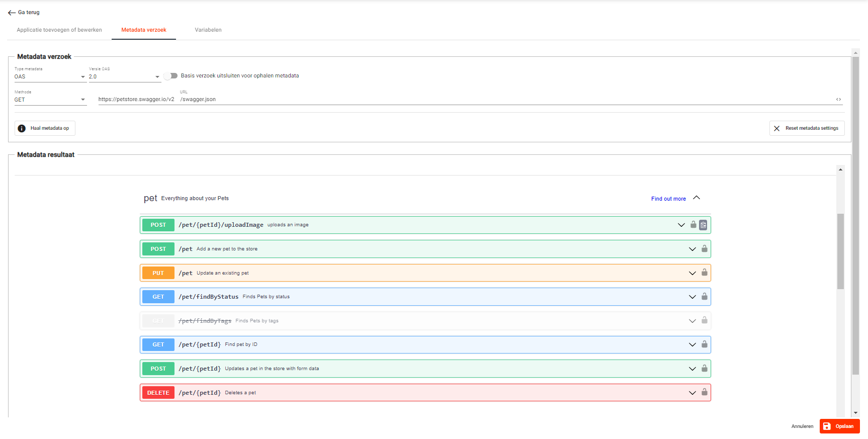
Task: Click lock icon on GET /pet/findByStatus row
Action: pyautogui.click(x=704, y=297)
